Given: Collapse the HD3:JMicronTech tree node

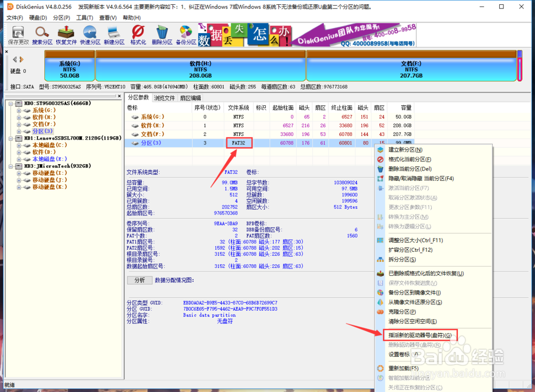Looking at the screenshot, I should pos(10,166).
